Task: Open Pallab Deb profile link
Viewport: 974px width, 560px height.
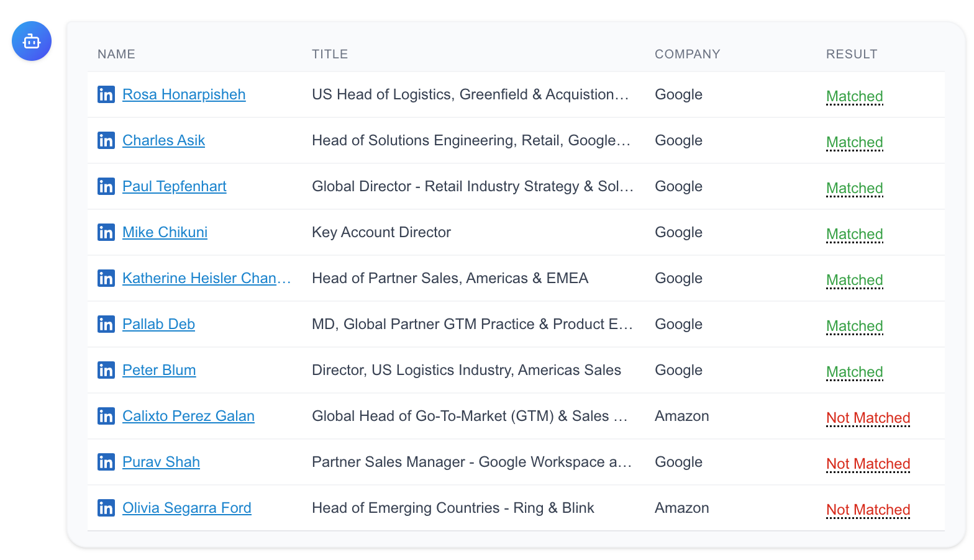Action: [x=158, y=324]
